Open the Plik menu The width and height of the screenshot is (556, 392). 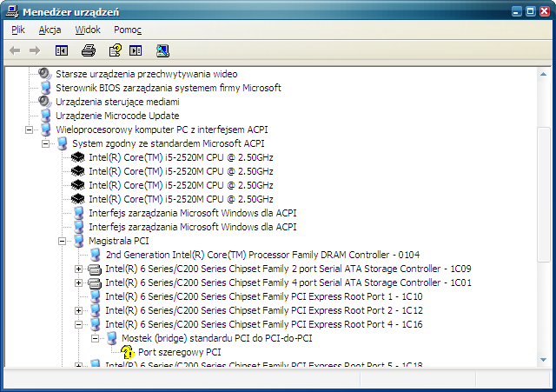pyautogui.click(x=18, y=30)
